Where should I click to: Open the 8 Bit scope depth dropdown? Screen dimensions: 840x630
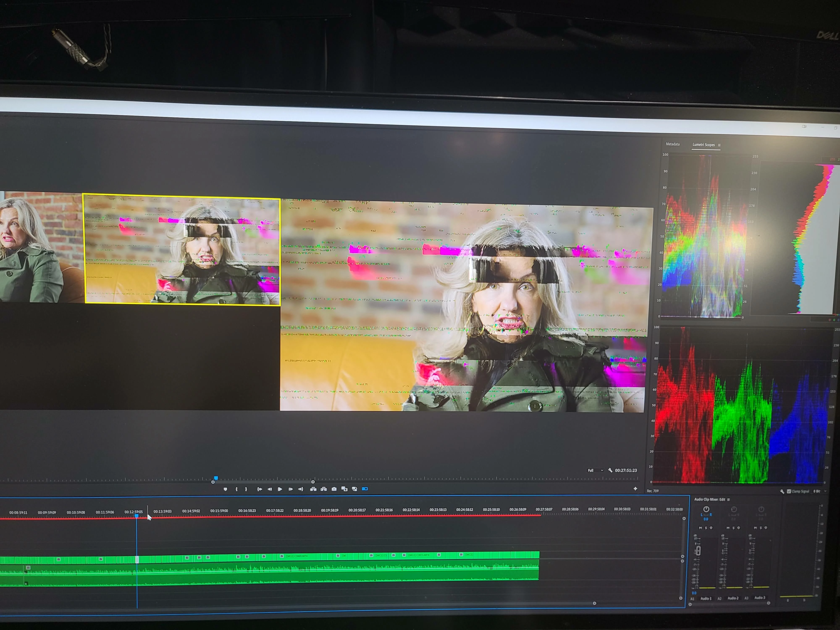coord(820,491)
